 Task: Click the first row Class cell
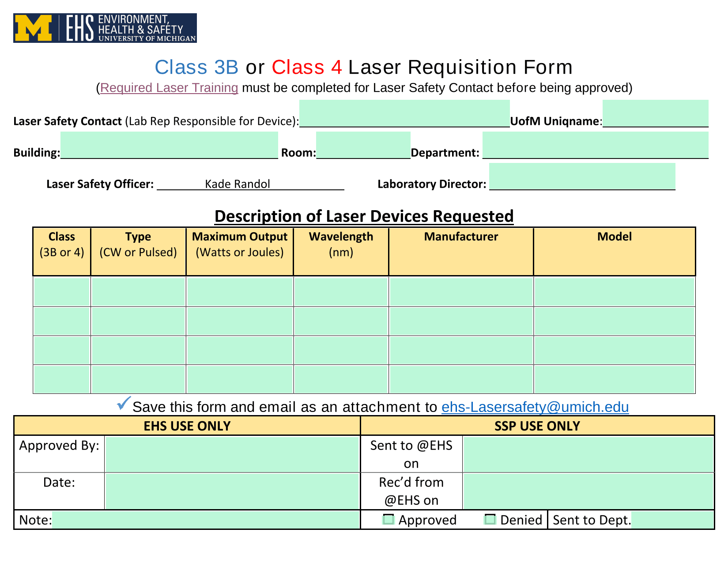click(62, 291)
